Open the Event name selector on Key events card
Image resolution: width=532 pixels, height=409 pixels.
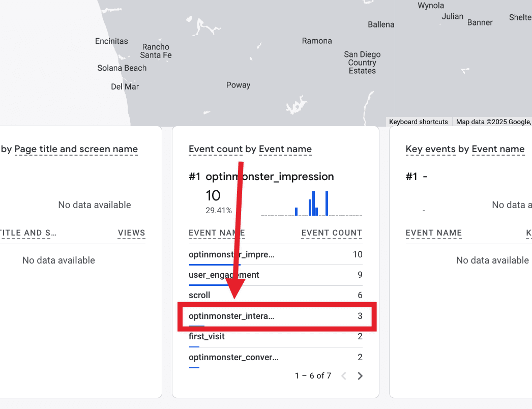click(498, 149)
